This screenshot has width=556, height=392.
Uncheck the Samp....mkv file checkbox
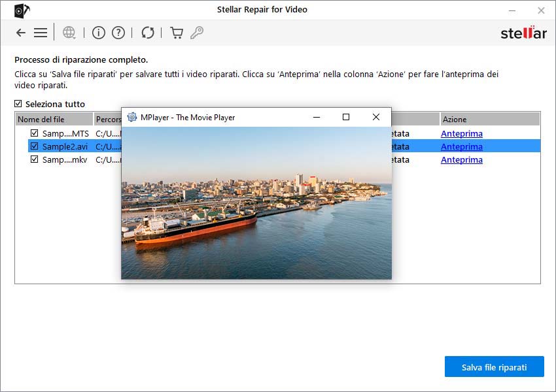(35, 159)
